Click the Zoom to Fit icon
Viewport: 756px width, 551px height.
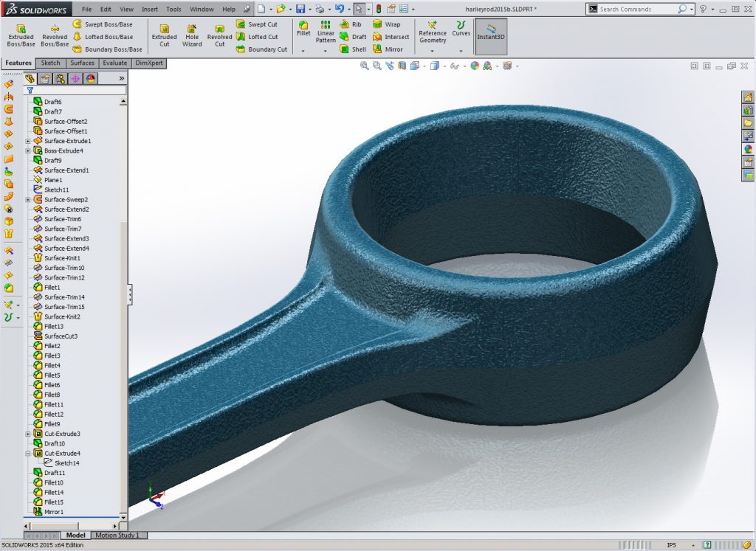point(363,66)
